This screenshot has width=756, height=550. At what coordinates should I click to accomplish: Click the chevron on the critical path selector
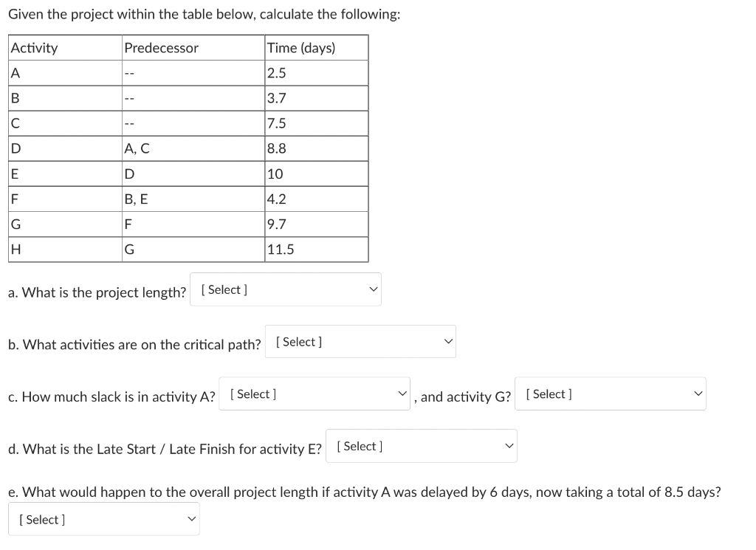point(449,341)
